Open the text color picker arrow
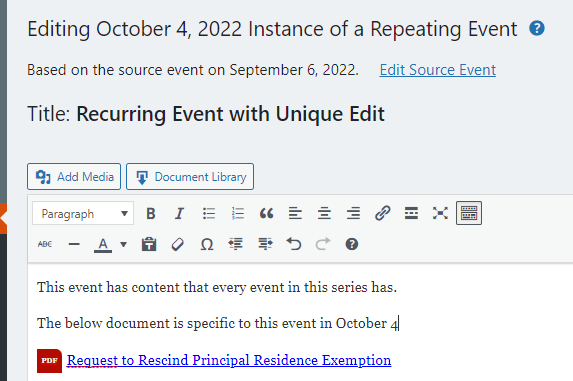Image resolution: width=573 pixels, height=381 pixels. point(124,244)
